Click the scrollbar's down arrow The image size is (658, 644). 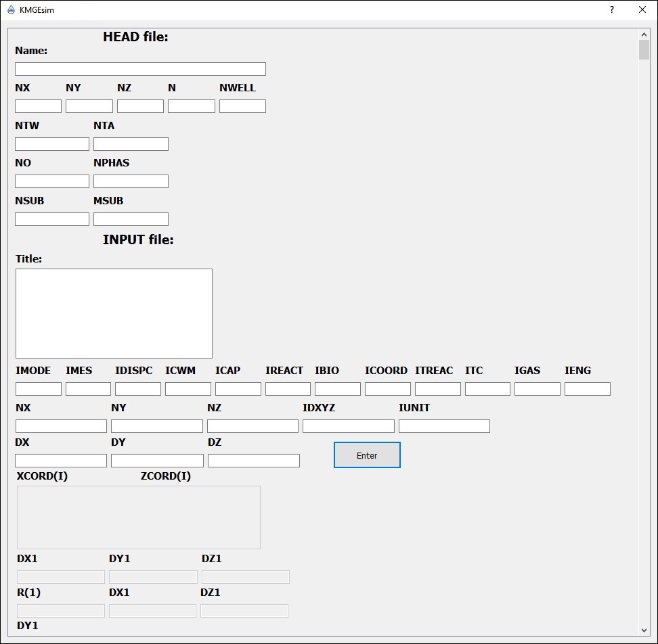644,630
